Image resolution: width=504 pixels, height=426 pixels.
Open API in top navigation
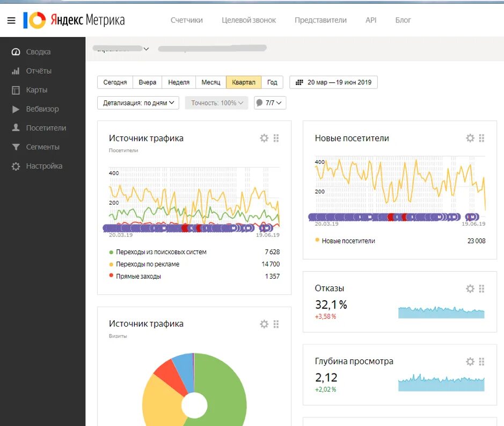coord(371,20)
